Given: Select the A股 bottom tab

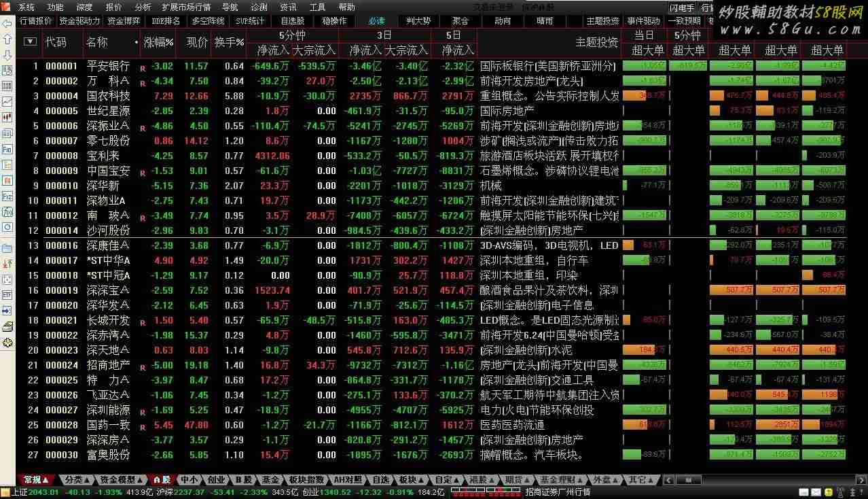Looking at the screenshot, I should 162,480.
